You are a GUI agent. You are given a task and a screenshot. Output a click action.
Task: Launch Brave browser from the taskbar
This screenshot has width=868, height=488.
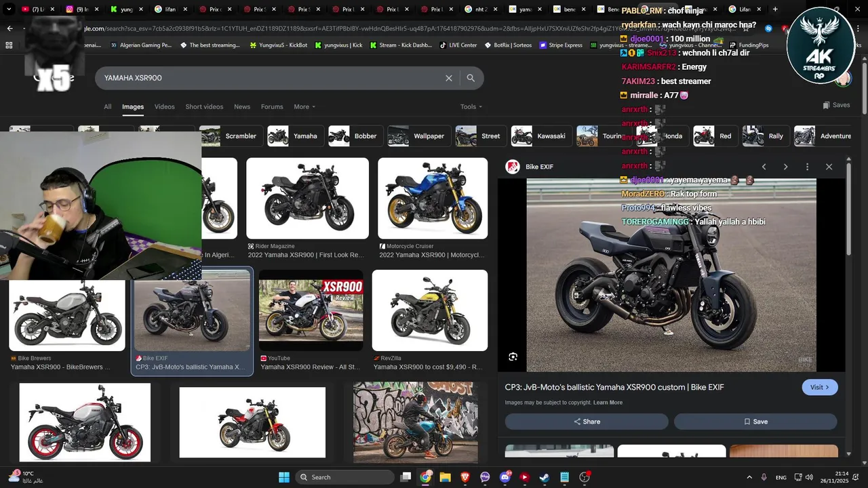click(465, 477)
